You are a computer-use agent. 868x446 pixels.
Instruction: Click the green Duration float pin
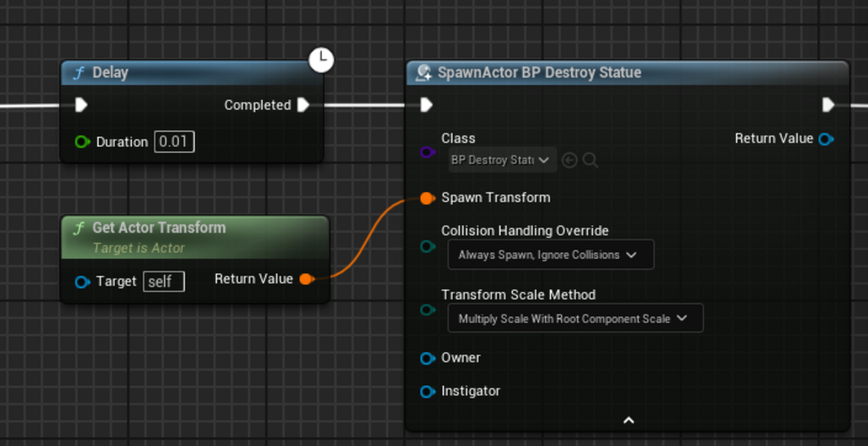tap(82, 142)
